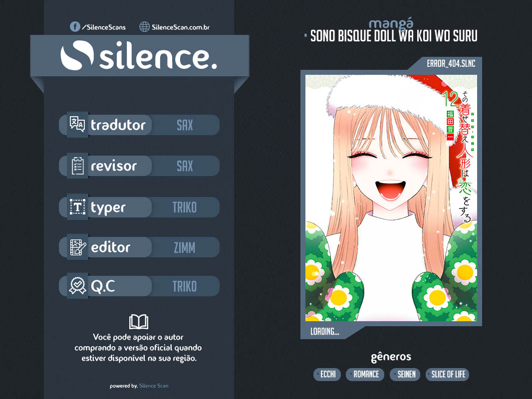Click the powered by Silence Scan text
This screenshot has width=532, height=399.
click(x=139, y=386)
